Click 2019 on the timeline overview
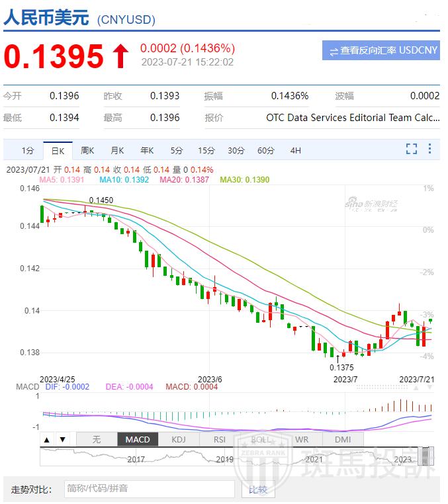448x504 pixels. point(224,458)
